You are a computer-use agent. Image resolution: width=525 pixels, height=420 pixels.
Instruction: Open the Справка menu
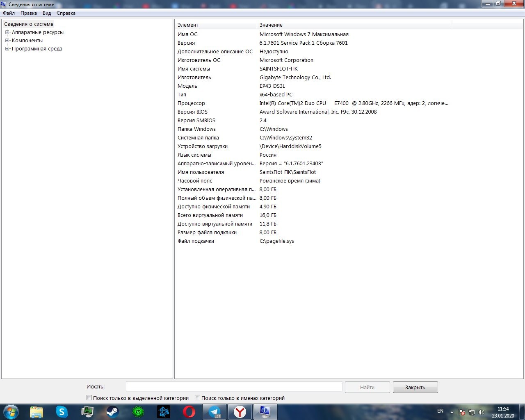coord(66,13)
